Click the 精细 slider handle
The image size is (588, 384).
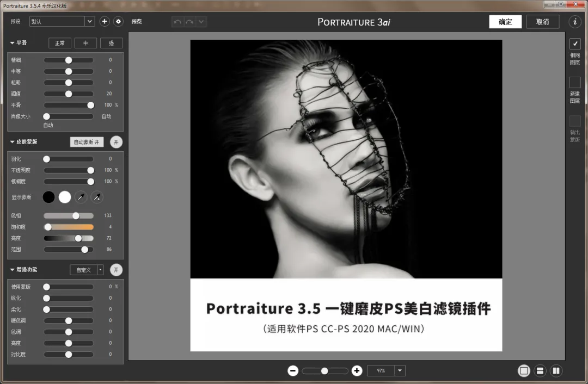coord(69,60)
